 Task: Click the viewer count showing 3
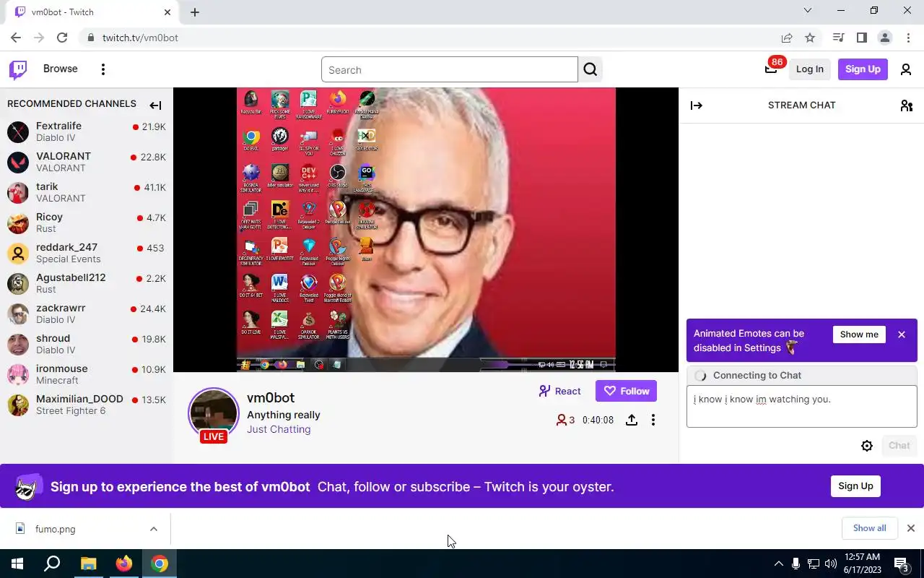tap(565, 420)
